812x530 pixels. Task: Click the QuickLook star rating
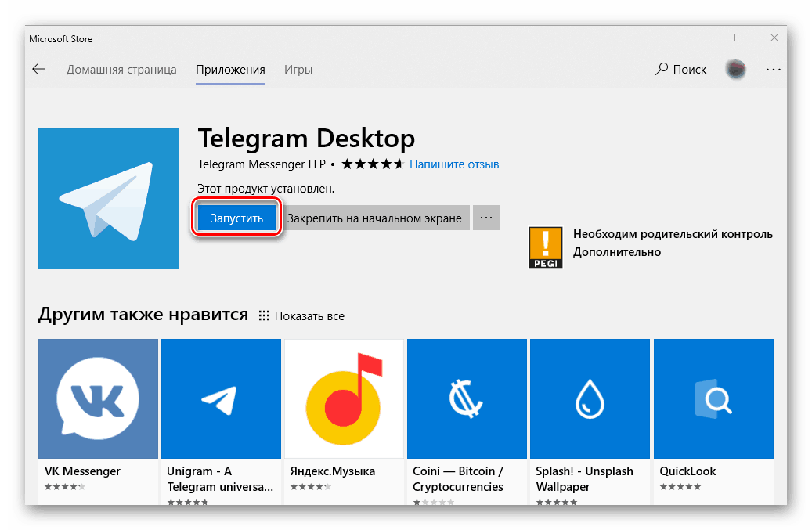[680, 486]
